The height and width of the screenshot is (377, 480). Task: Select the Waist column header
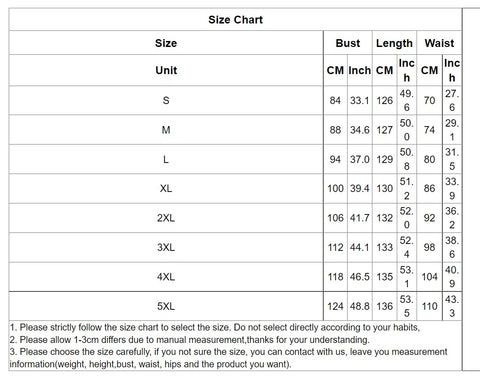[x=439, y=43]
